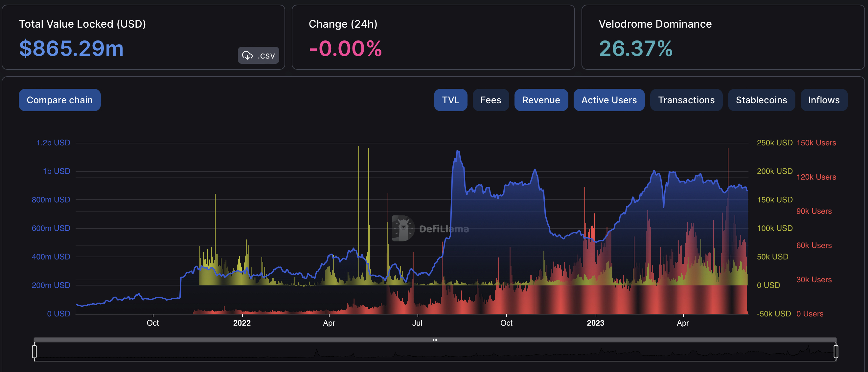
Task: Click the -50k USD axis label
Action: click(x=774, y=314)
